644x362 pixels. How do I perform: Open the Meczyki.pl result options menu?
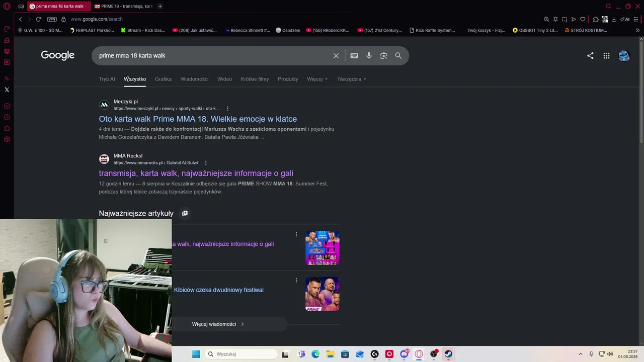[227, 109]
